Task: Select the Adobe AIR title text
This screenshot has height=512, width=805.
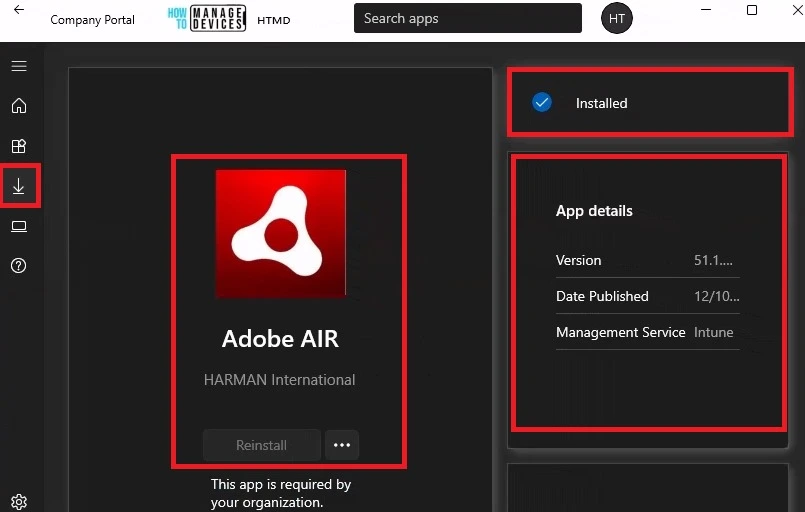Action: 280,339
